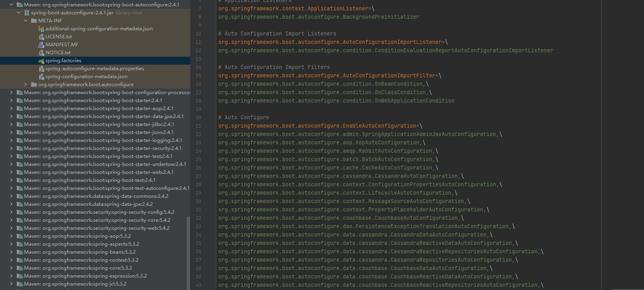
Task: Expand the spring-boot-starter-aop:2.4.1 library
Action: pos(11,109)
